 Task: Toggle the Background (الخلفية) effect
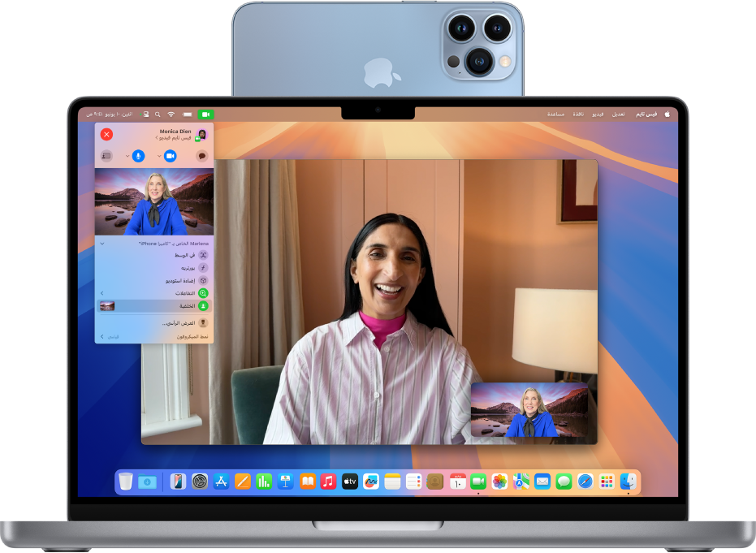tap(203, 306)
